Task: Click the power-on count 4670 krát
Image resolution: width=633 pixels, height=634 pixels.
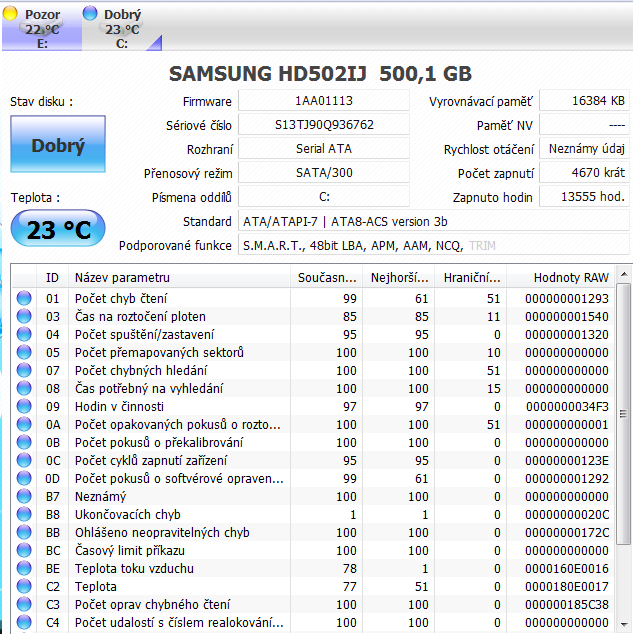Action: coord(584,173)
